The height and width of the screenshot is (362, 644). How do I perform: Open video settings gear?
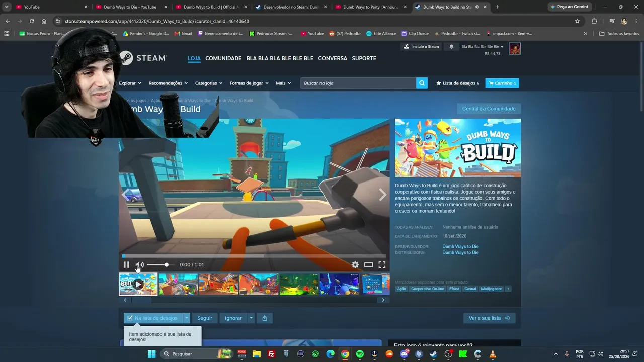coord(355,265)
